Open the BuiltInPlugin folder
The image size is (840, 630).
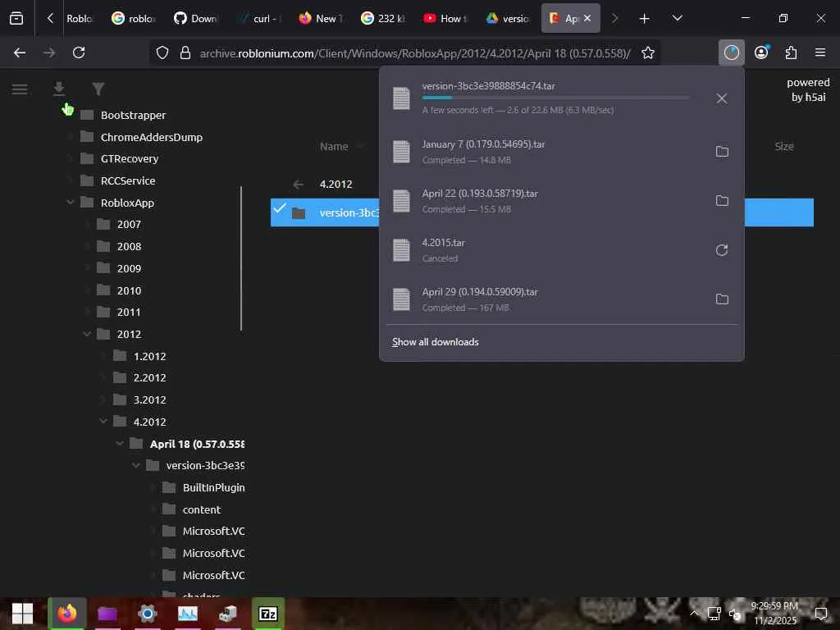tap(213, 487)
